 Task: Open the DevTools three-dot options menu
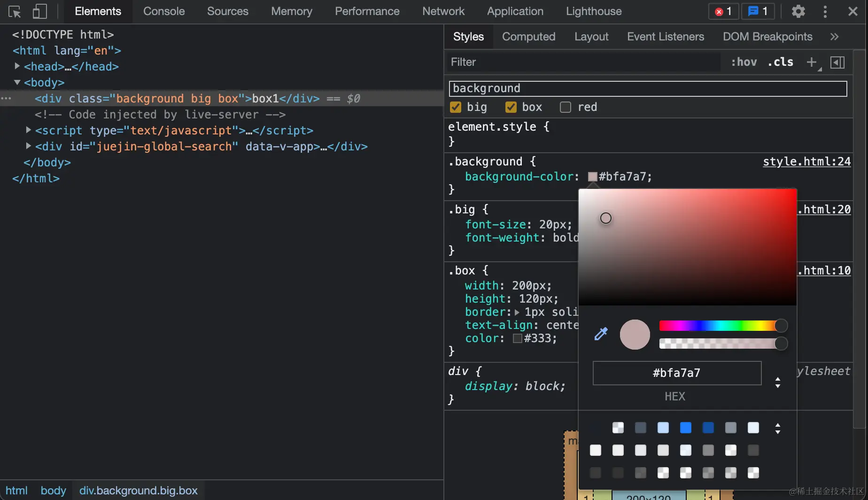[825, 11]
